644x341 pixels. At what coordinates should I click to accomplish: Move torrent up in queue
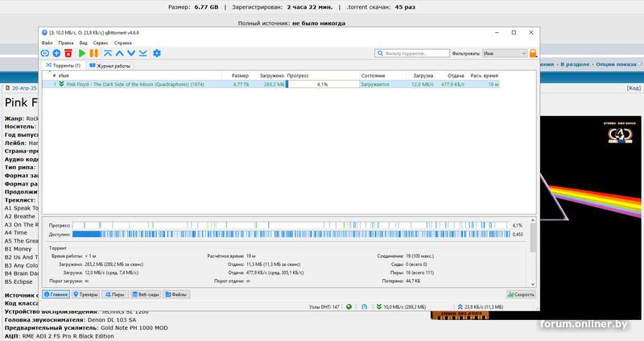coord(119,53)
